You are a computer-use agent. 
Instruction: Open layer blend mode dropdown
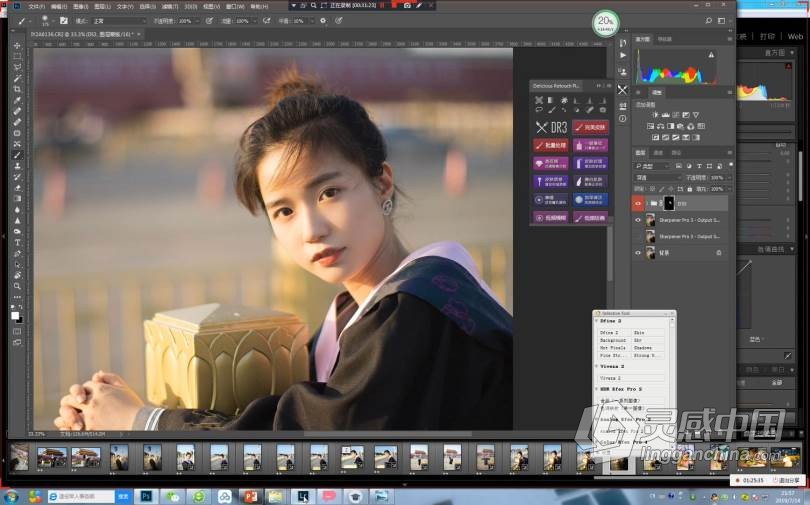[x=659, y=178]
